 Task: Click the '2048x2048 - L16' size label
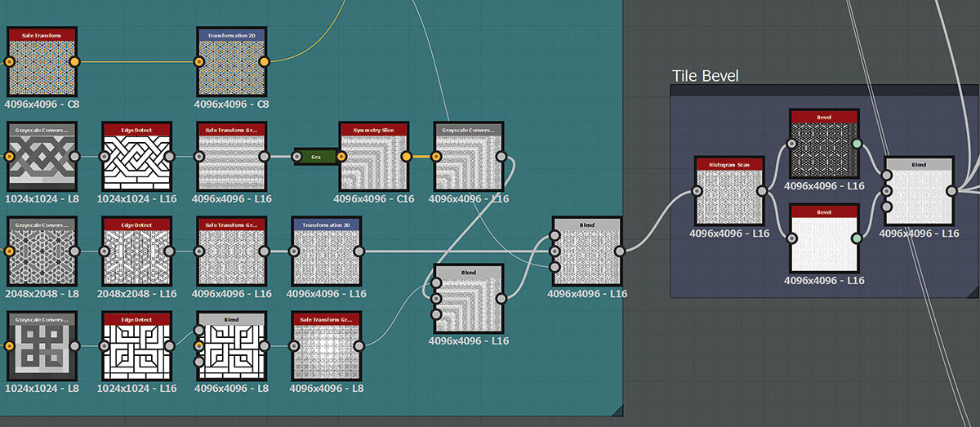click(x=136, y=293)
